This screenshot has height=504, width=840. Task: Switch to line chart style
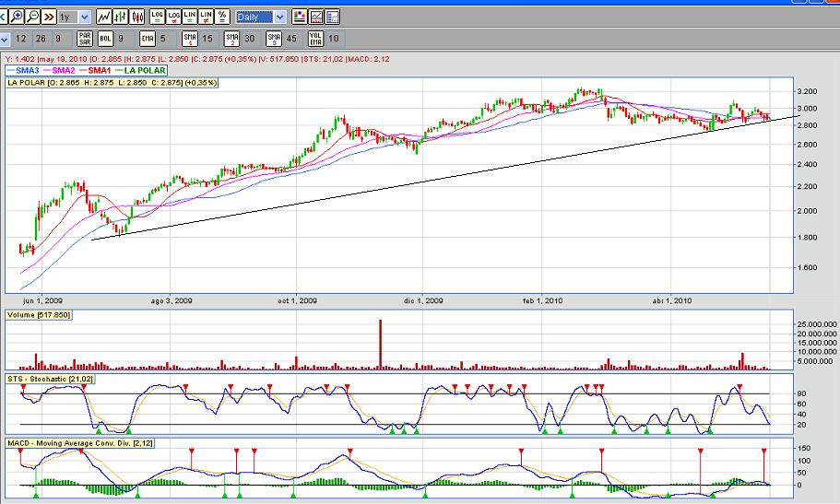click(104, 17)
